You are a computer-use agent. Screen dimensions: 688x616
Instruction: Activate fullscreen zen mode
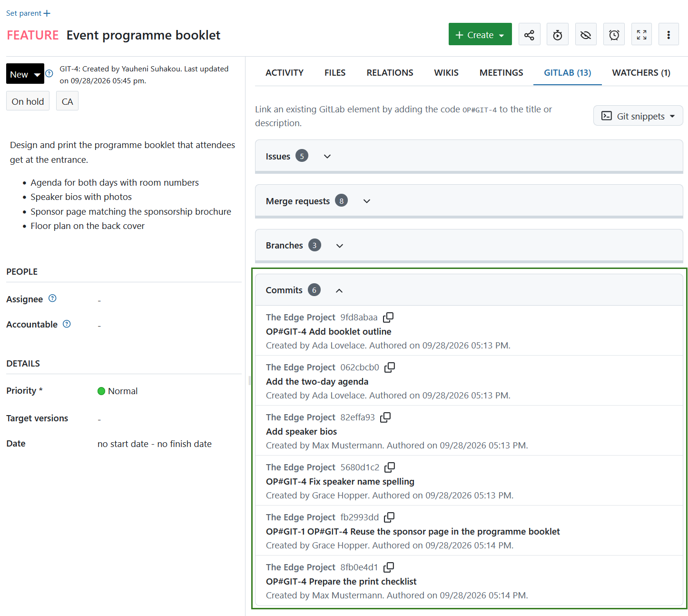[642, 35]
